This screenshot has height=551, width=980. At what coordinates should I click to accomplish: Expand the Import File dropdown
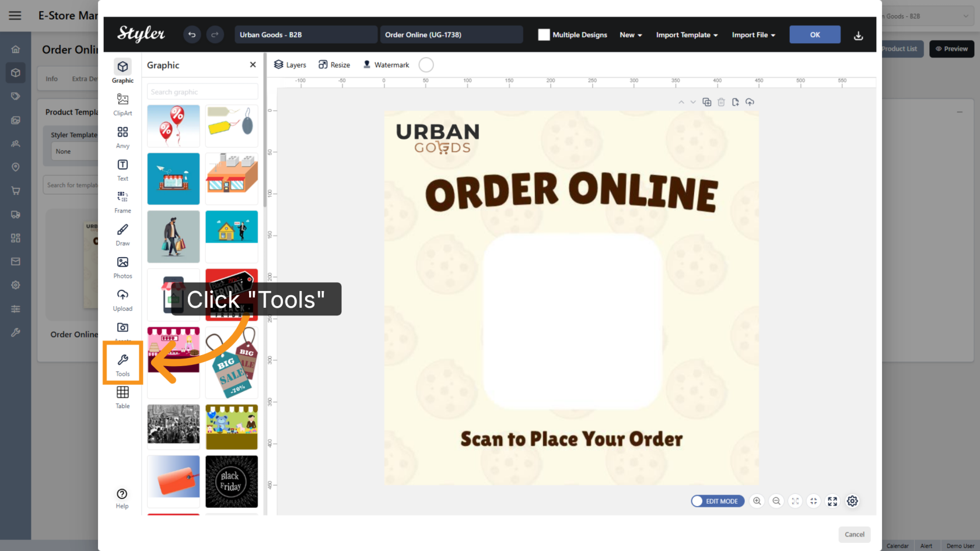[754, 35]
